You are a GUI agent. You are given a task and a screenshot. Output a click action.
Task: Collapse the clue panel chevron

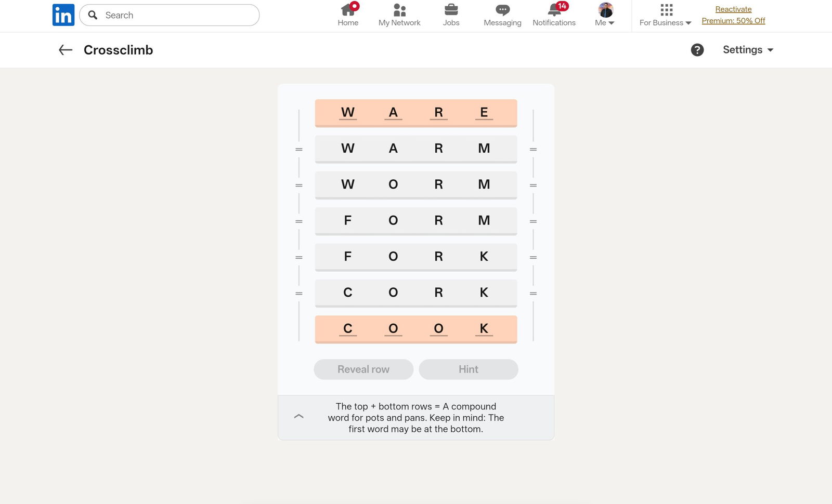click(x=299, y=417)
